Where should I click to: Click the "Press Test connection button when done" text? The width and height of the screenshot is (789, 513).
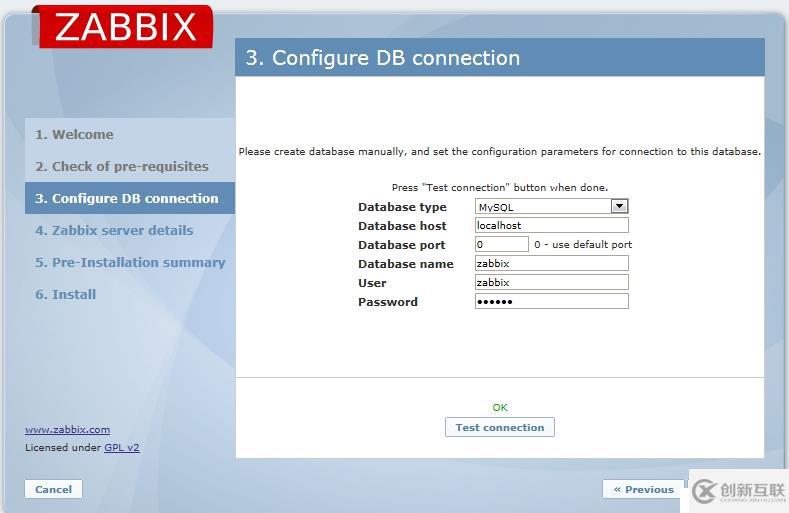pos(500,187)
